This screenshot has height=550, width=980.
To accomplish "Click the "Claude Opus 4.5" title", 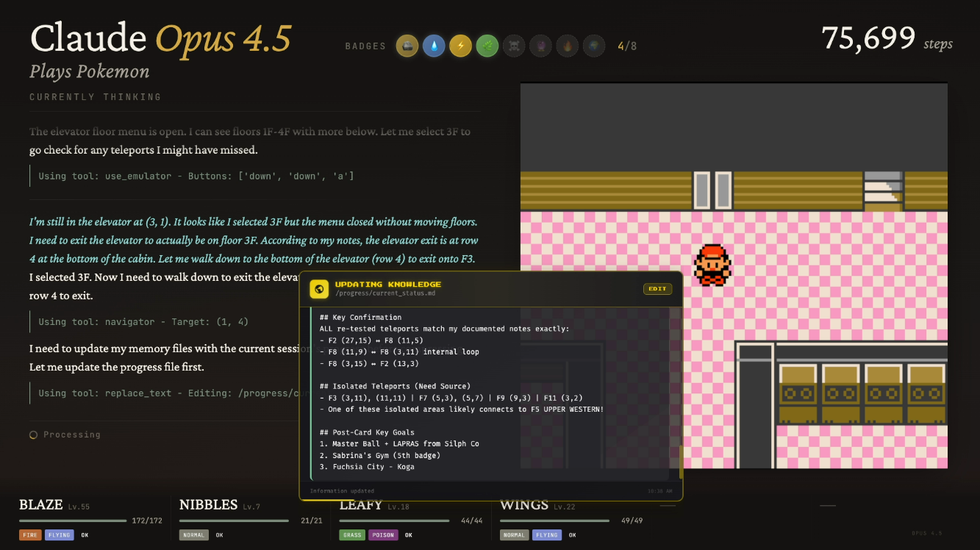I will (161, 38).
